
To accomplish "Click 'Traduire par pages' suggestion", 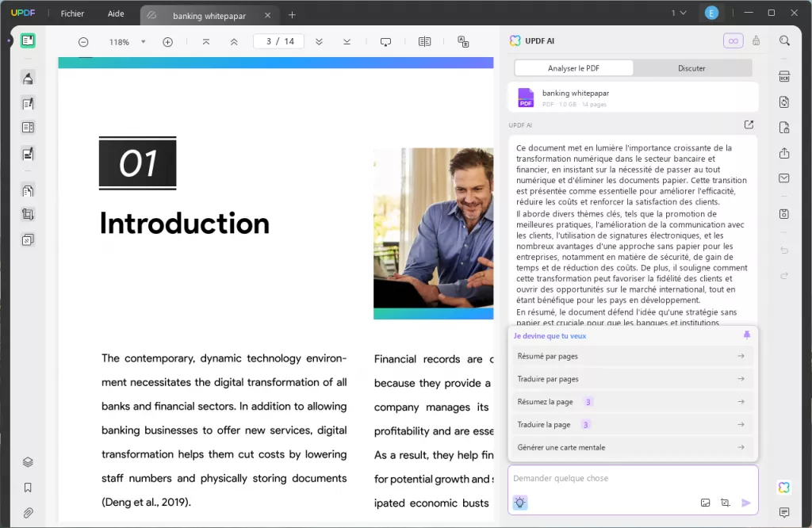I will click(x=632, y=379).
